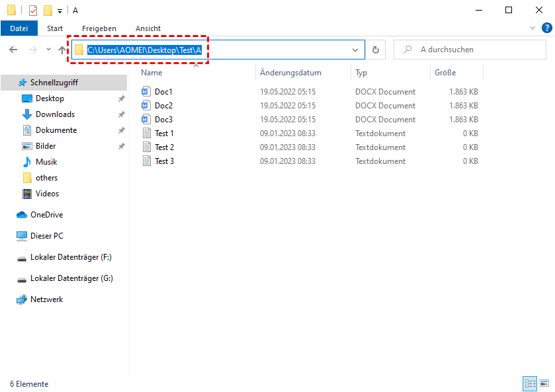
Task: Select the Doc2 file icon
Action: [x=146, y=105]
